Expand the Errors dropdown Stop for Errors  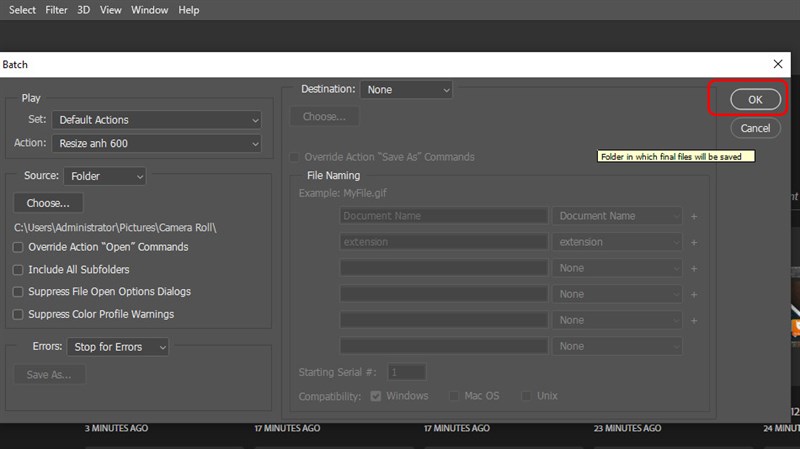pyautogui.click(x=118, y=347)
